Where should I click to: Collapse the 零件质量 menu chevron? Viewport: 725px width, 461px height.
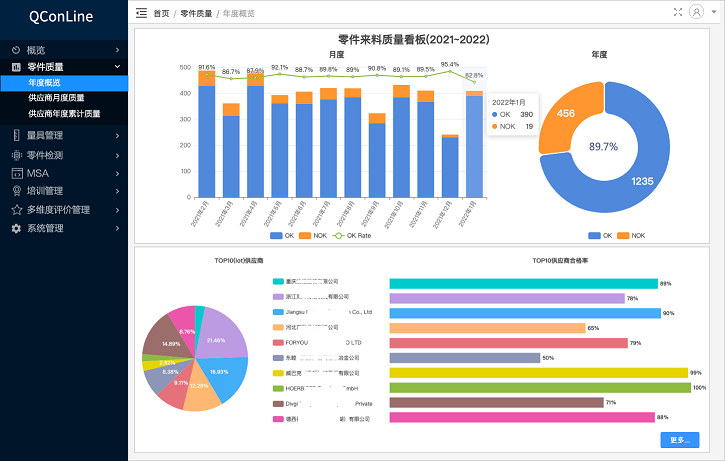[x=117, y=66]
